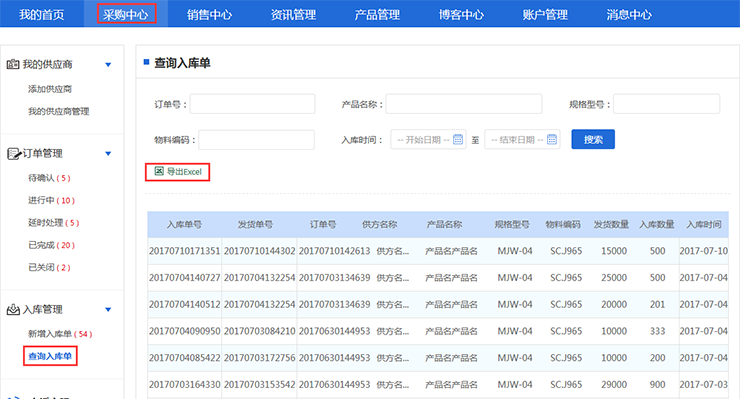Select 查询入库单 in the sidebar

click(50, 356)
